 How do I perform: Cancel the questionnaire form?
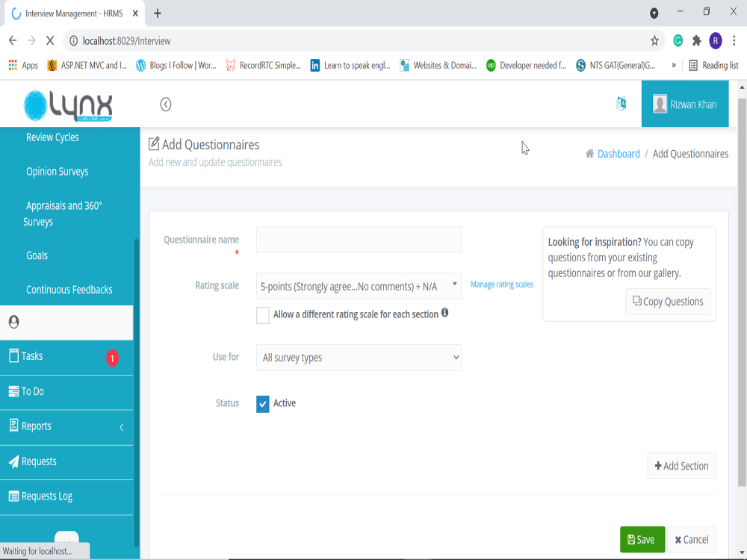[x=691, y=539]
